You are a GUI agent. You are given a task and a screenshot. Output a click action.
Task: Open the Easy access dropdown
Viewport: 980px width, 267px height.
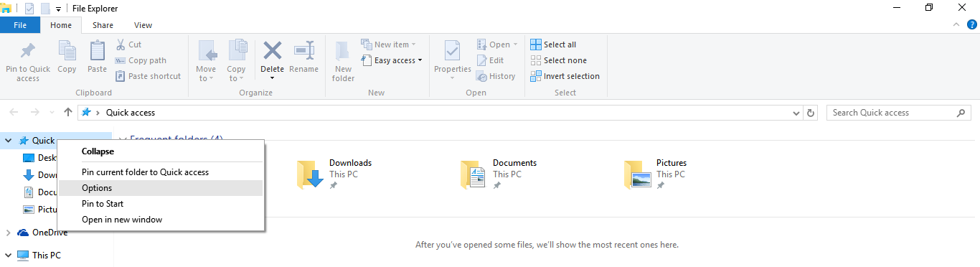coord(392,60)
